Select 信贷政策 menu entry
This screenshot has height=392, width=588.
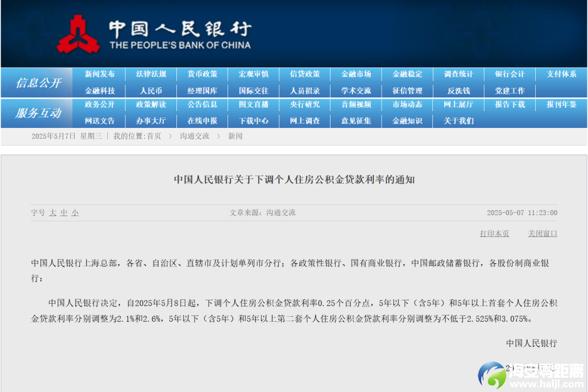[x=305, y=74]
